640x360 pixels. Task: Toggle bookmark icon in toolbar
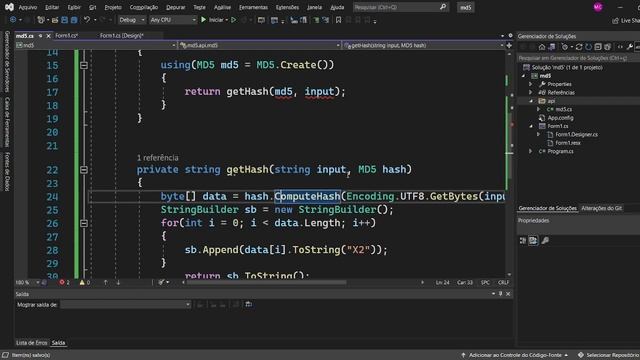[338, 20]
